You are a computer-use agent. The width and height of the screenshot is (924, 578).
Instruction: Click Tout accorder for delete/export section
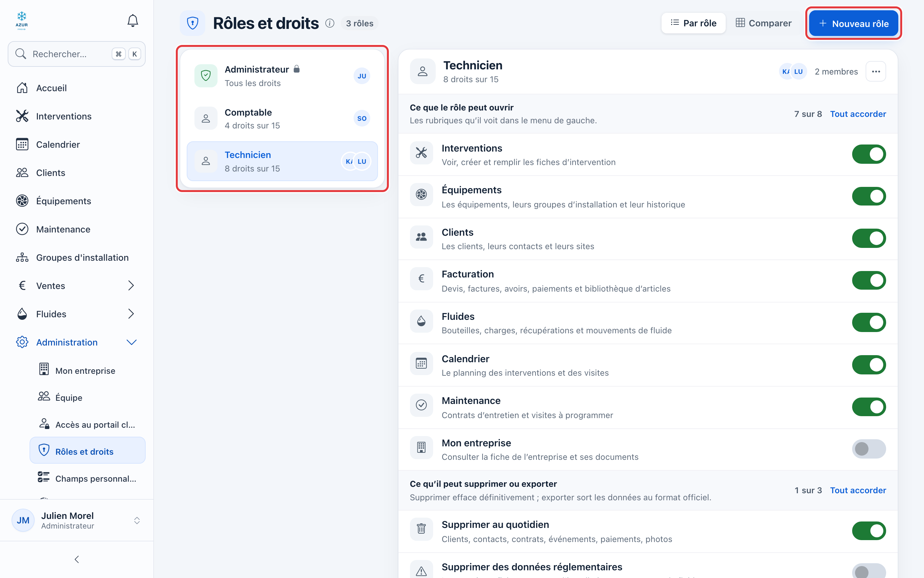pyautogui.click(x=858, y=490)
